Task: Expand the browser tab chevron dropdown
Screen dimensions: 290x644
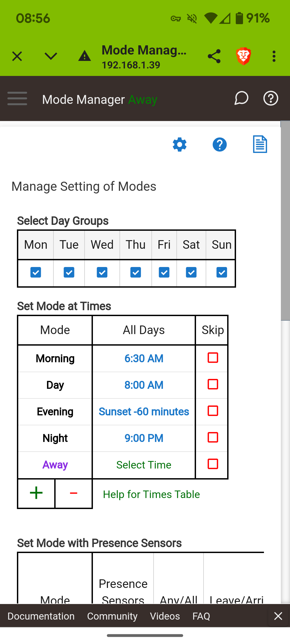Action: [x=51, y=56]
